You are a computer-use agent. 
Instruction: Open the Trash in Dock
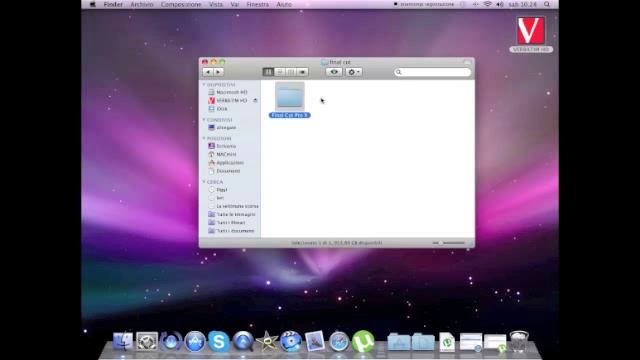pyautogui.click(x=519, y=341)
